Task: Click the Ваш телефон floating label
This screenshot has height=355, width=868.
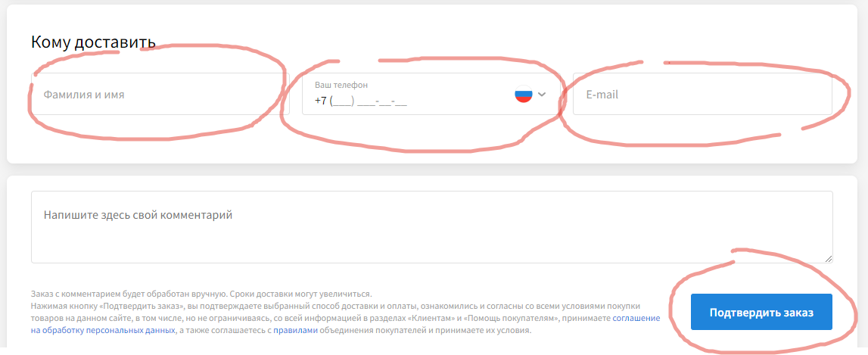Action: (x=341, y=85)
